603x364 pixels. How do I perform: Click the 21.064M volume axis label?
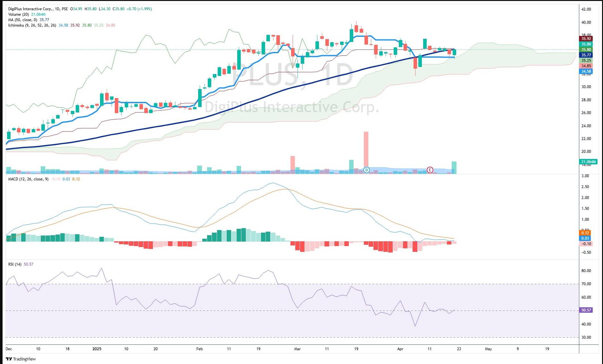pos(588,162)
